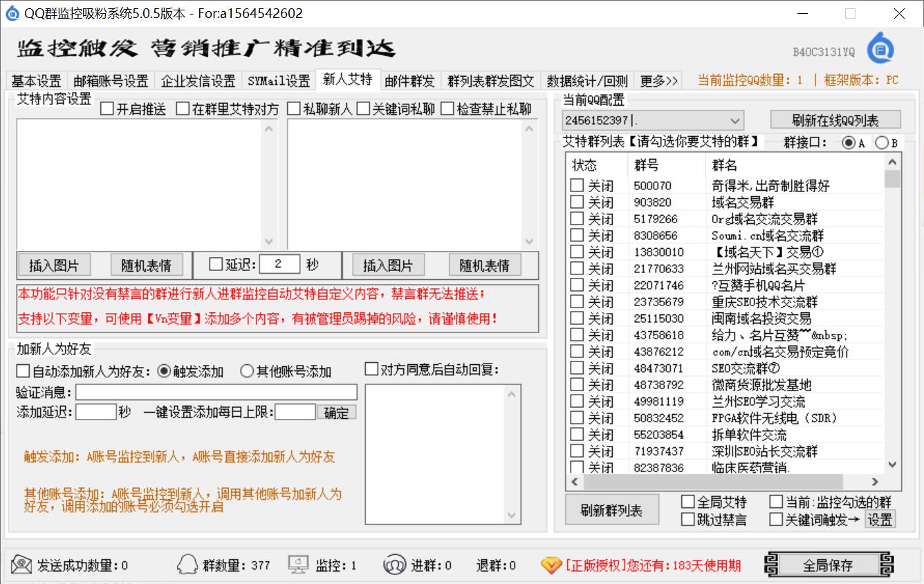The height and width of the screenshot is (584, 924).
Task: Toggle 当前:监控勾选的群 checkbox
Action: pyautogui.click(x=775, y=502)
